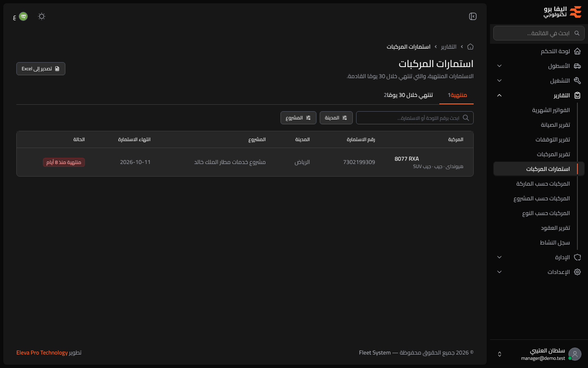
Task: Select استمارات المركبات in sidebar
Action: click(539, 169)
